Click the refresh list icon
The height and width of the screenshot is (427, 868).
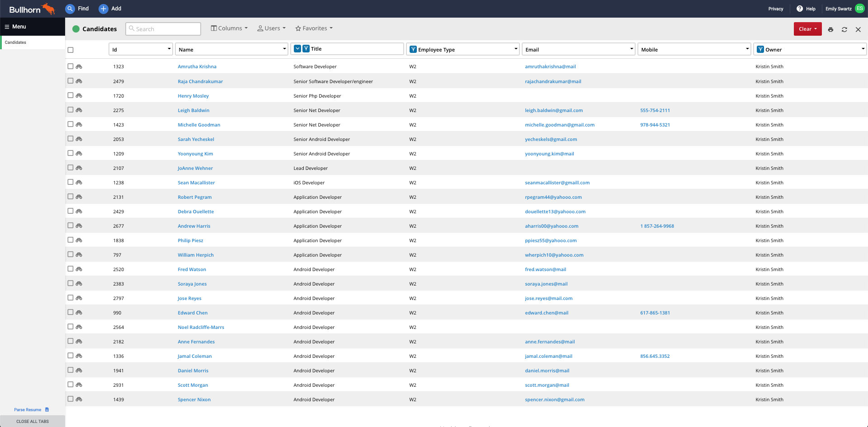[x=844, y=29]
